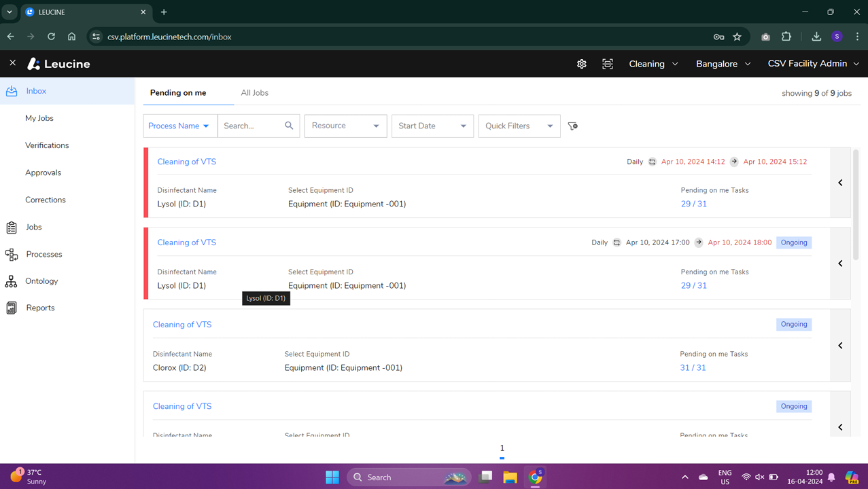This screenshot has width=868, height=489.
Task: Switch to the All Jobs tab
Action: pos(254,93)
